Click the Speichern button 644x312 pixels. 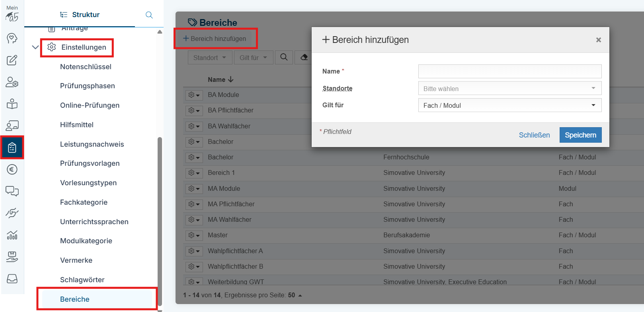tap(580, 135)
